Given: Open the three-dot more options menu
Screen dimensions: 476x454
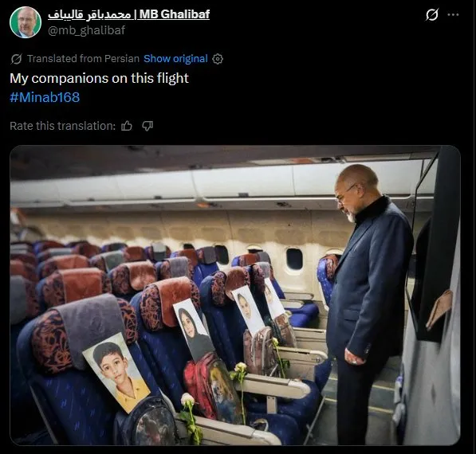Looking at the screenshot, I should (453, 14).
